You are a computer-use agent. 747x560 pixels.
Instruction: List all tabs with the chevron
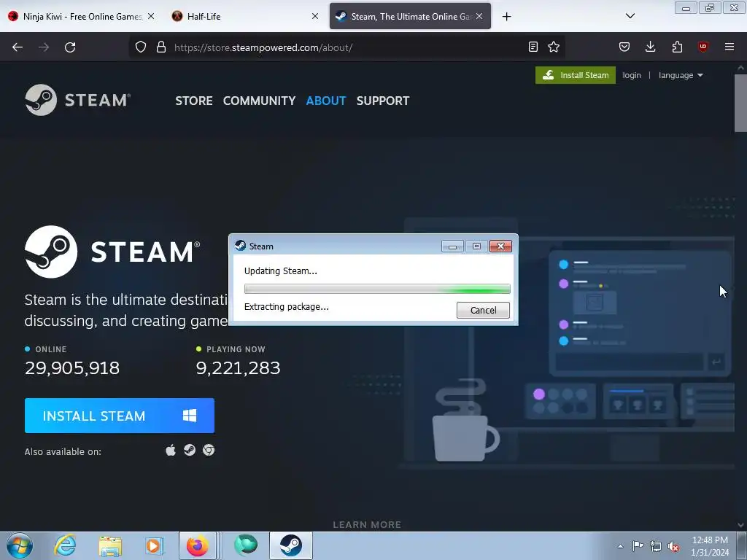(x=630, y=16)
